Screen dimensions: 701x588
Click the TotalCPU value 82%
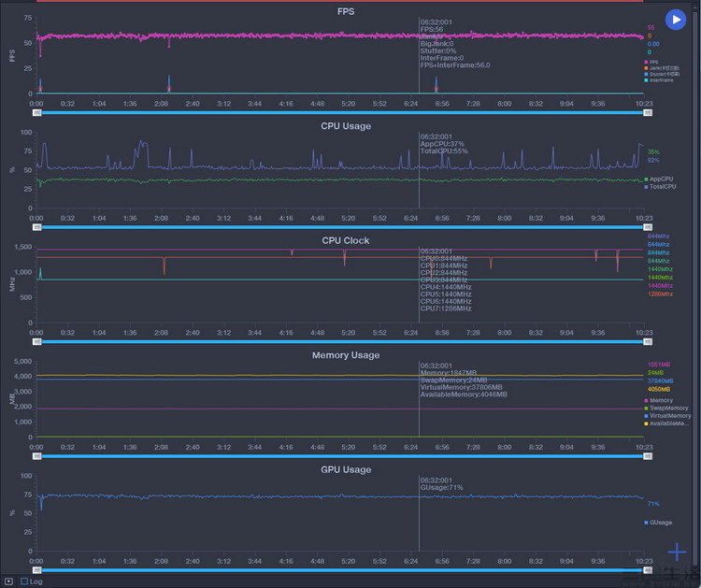pyautogui.click(x=653, y=160)
